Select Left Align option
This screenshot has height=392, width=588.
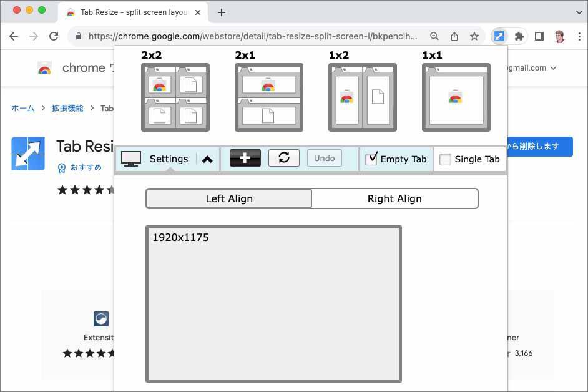(x=228, y=198)
